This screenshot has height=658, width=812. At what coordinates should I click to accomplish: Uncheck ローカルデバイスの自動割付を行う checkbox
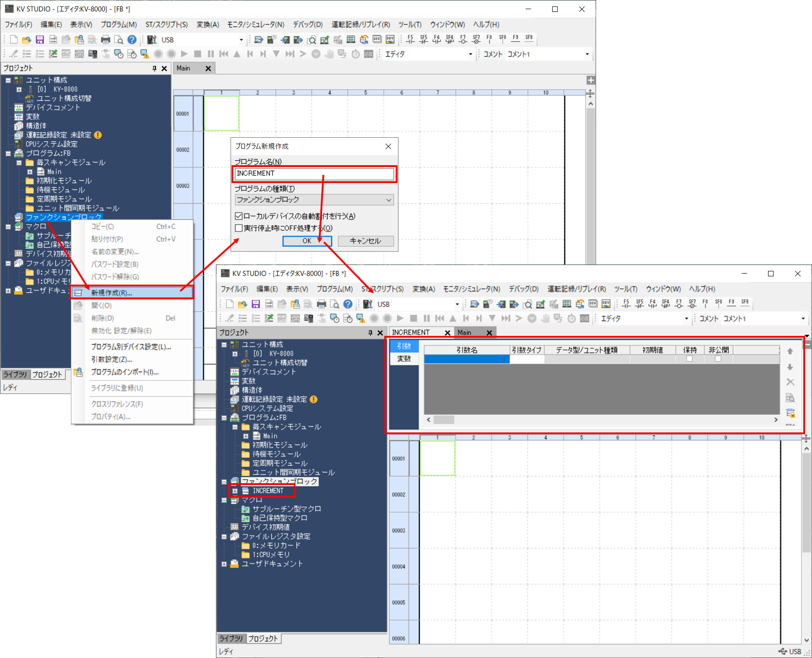coord(239,216)
